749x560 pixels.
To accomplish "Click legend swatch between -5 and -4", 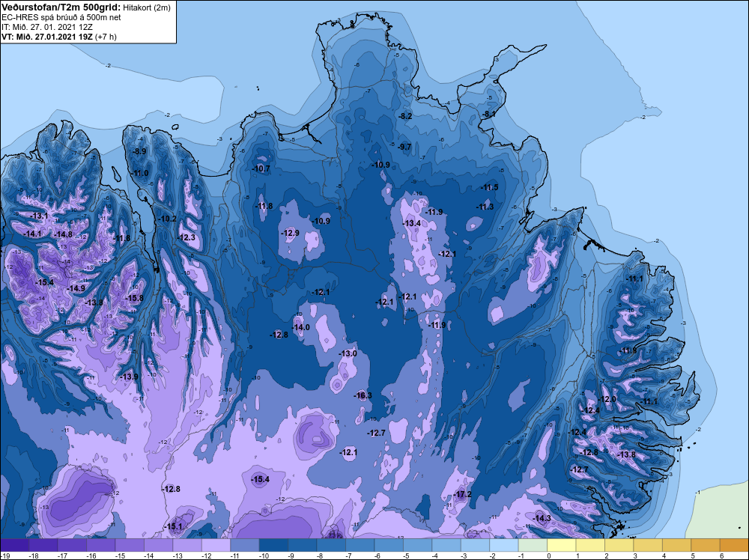I will point(418,545).
